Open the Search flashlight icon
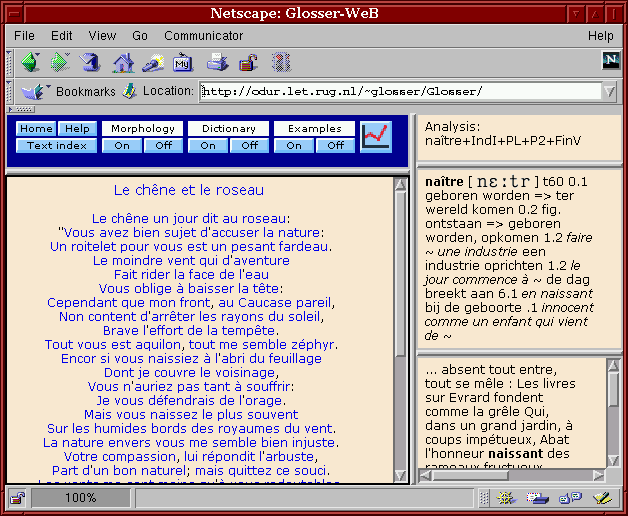This screenshot has height=516, width=628. pyautogui.click(x=153, y=63)
